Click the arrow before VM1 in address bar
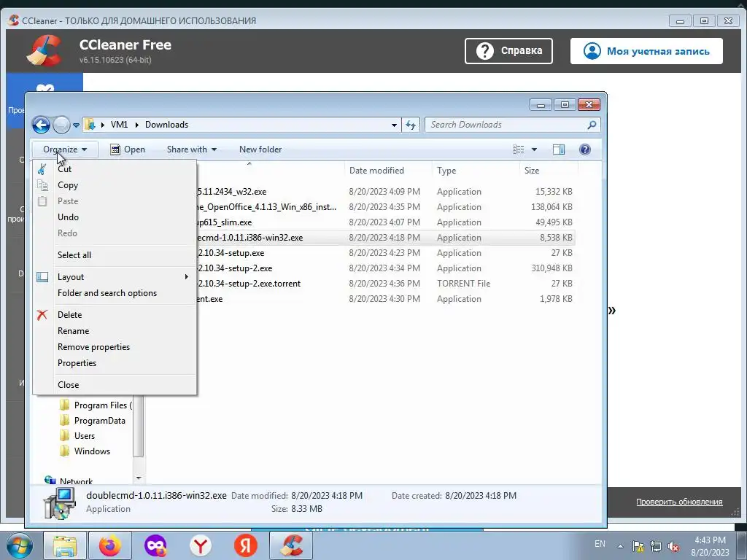 [102, 125]
